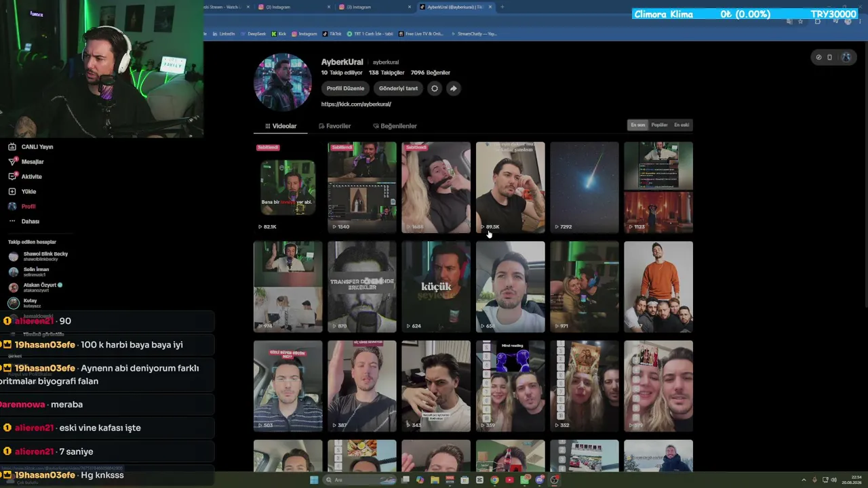Open the Instagram bookmark

pos(304,34)
